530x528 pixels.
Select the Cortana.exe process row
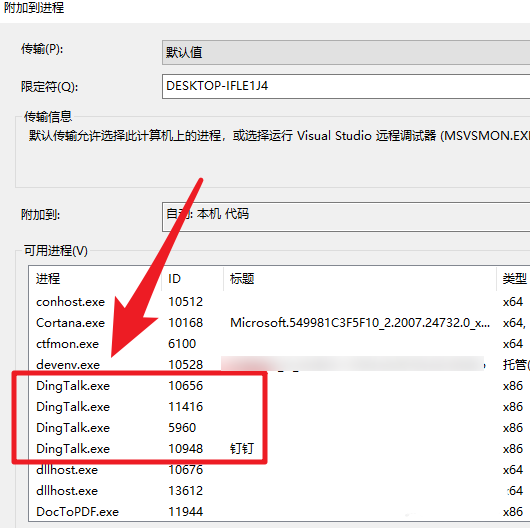[280, 323]
